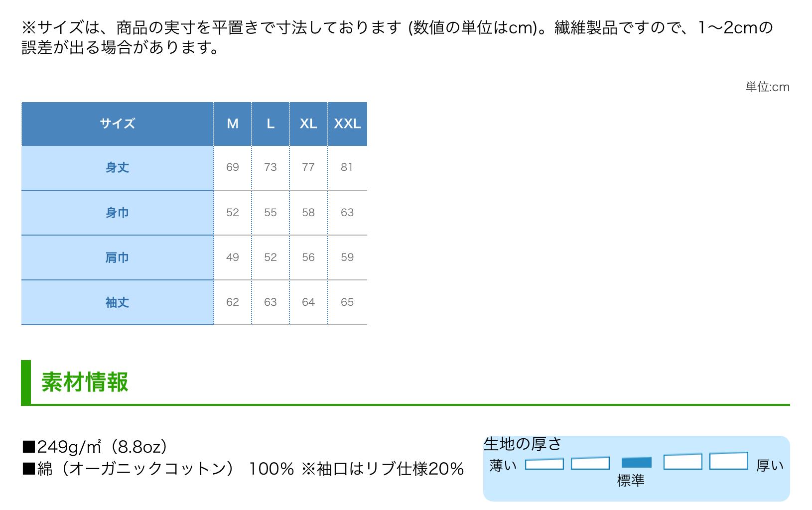This screenshot has height=510, width=812.
Task: Select the XXL size column header
Action: coord(347,124)
